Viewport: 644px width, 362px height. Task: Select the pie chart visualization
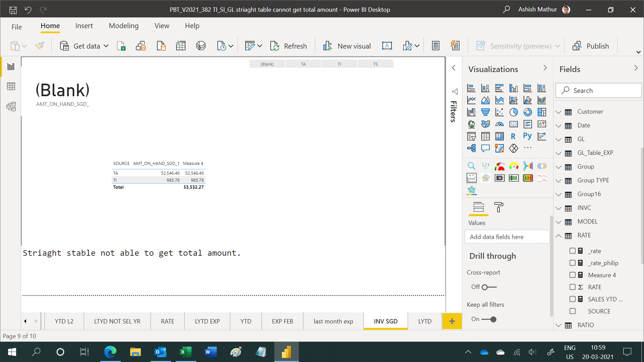(514, 112)
